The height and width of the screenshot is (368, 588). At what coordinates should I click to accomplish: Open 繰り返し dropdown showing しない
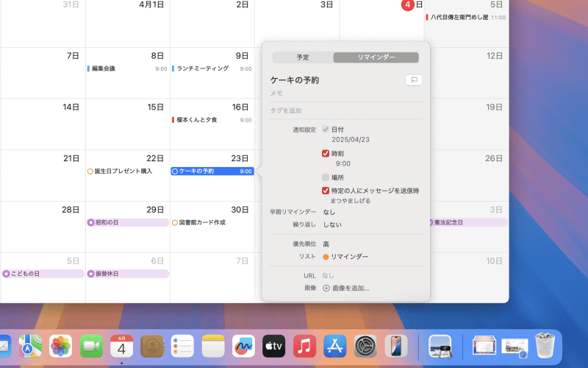332,224
